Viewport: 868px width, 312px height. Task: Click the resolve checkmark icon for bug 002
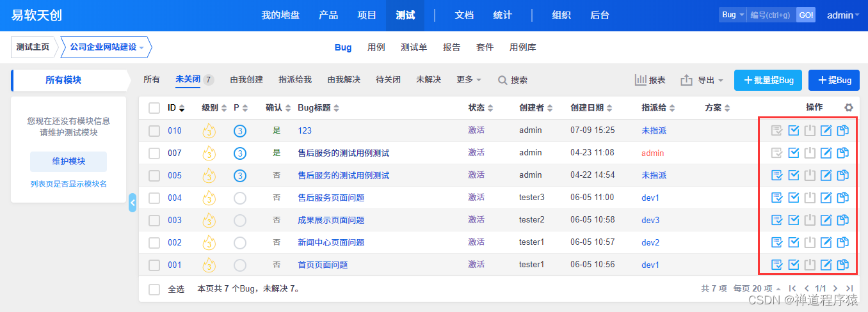pos(794,242)
